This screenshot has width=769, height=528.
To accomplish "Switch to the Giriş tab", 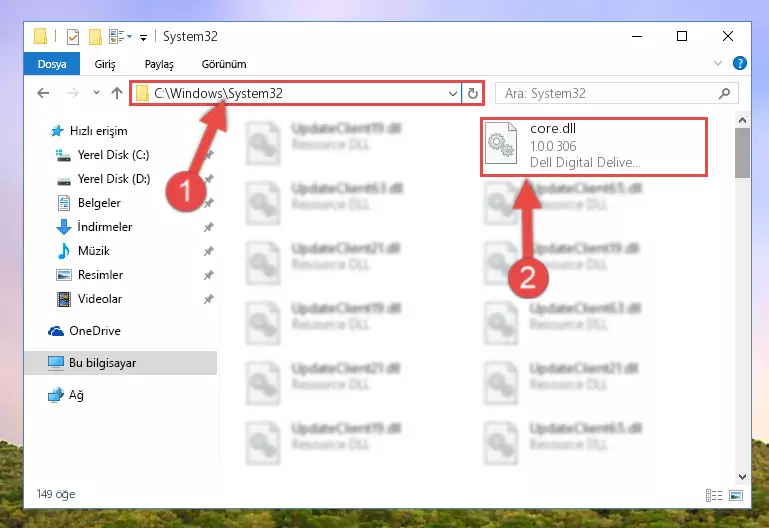I will [105, 64].
